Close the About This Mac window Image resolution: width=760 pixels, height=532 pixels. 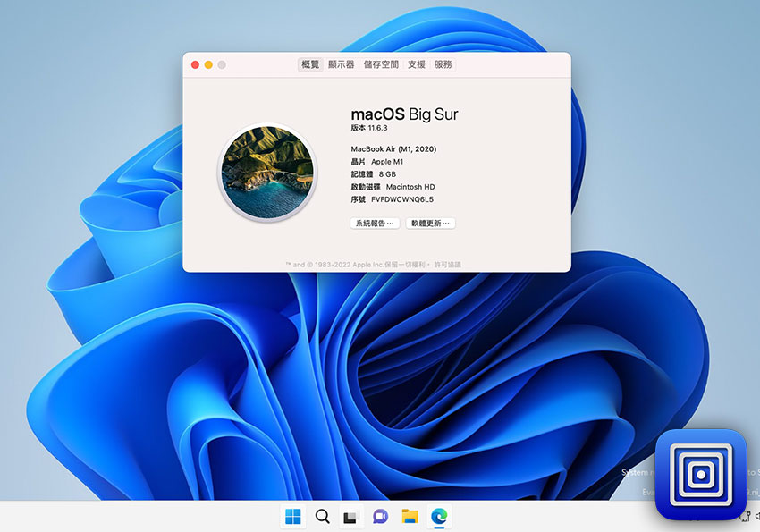pyautogui.click(x=195, y=65)
